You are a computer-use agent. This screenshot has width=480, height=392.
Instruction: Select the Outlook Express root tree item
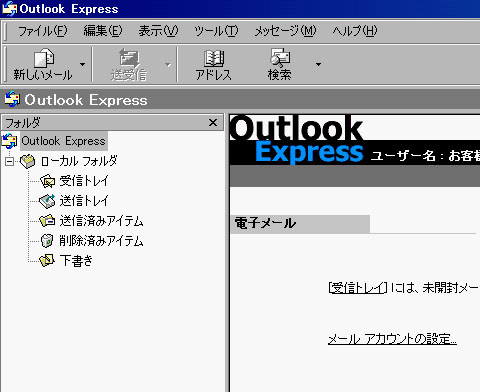click(x=63, y=141)
